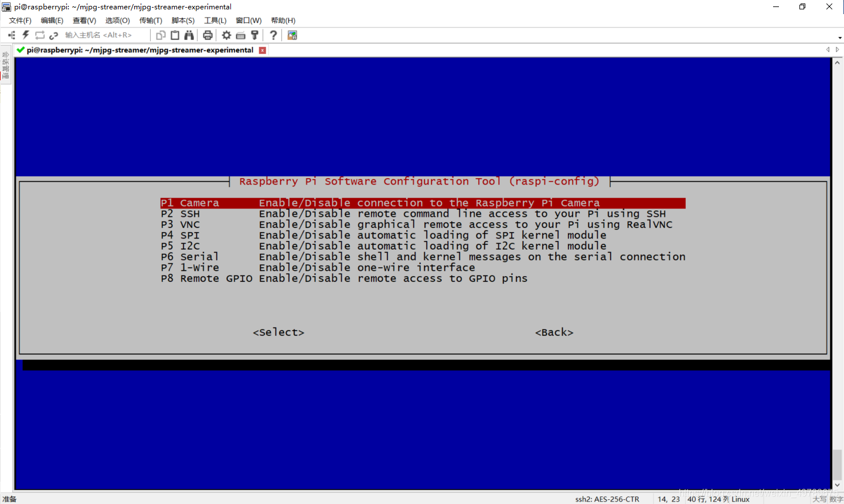
Task: Open the 脚本(S) menu
Action: click(x=183, y=21)
